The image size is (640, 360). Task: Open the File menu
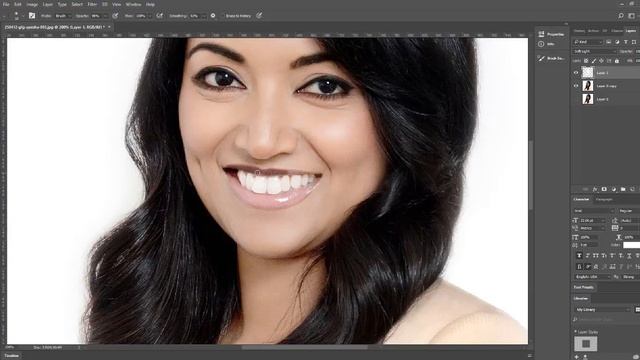click(x=6, y=4)
